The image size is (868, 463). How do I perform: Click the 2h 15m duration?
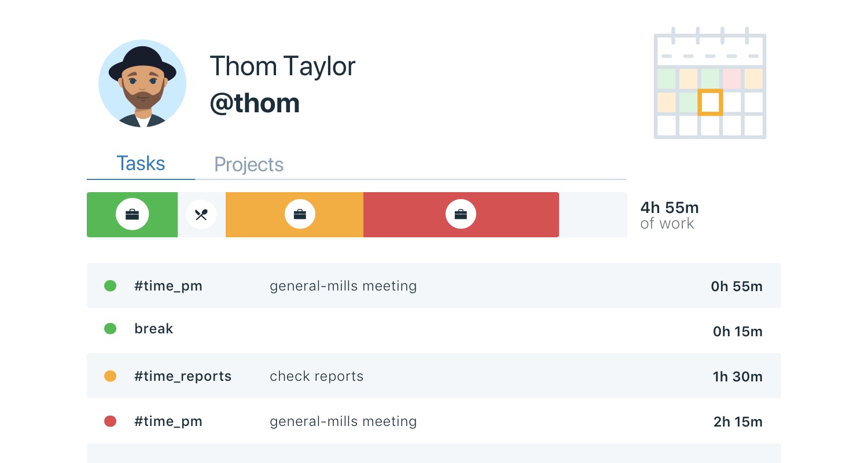[738, 422]
